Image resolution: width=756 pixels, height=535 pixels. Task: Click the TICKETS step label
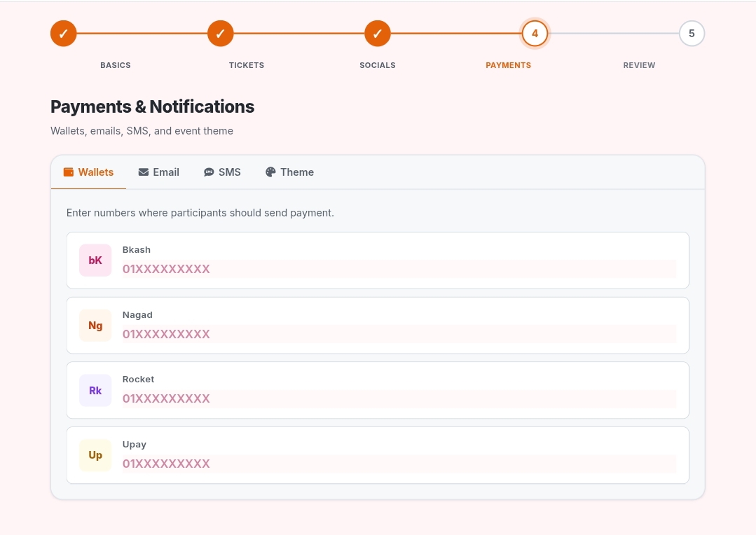pyautogui.click(x=247, y=65)
